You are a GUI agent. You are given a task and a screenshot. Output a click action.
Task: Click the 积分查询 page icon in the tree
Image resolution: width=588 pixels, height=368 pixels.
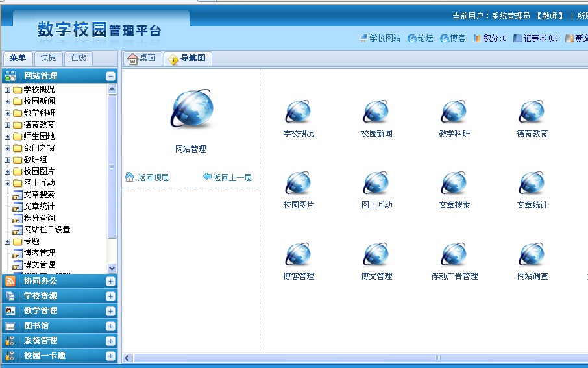coord(18,218)
